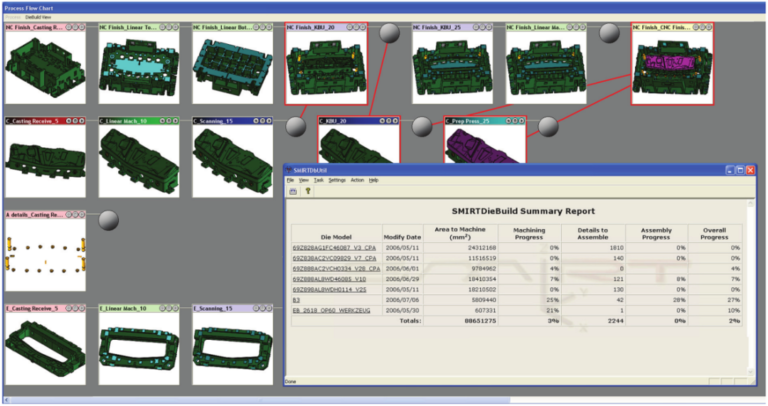Click gray sphere node right of NC Finish_KBU_20
The height and width of the screenshot is (406, 768).
(x=389, y=33)
